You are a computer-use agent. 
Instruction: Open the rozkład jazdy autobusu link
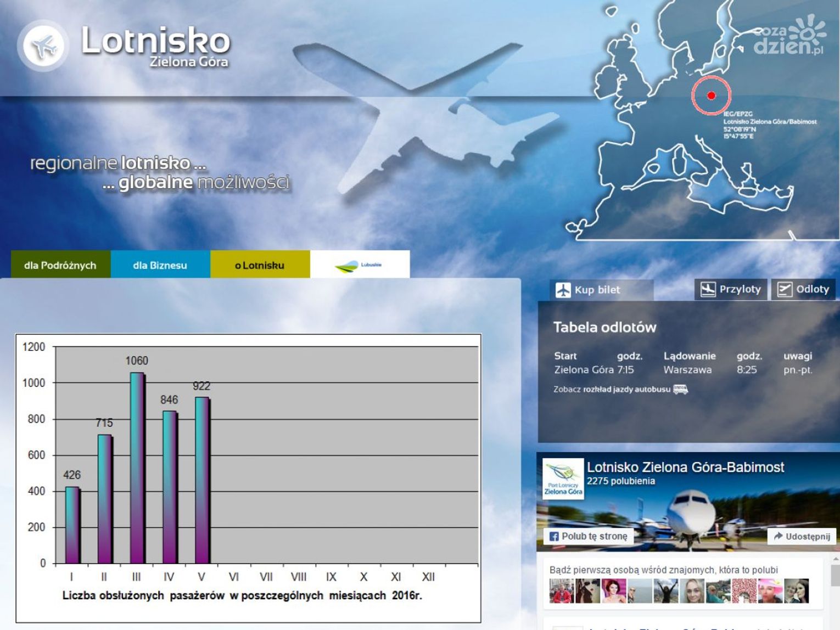pyautogui.click(x=626, y=389)
